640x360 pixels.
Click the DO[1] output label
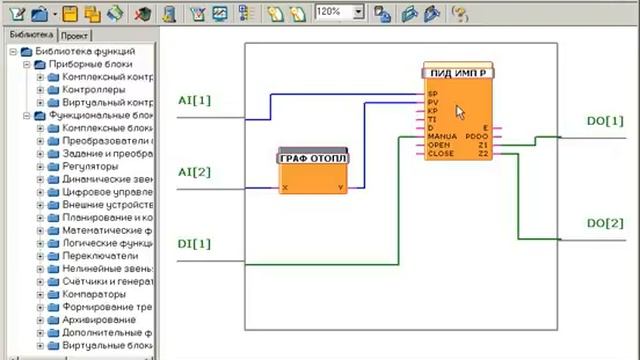(605, 121)
